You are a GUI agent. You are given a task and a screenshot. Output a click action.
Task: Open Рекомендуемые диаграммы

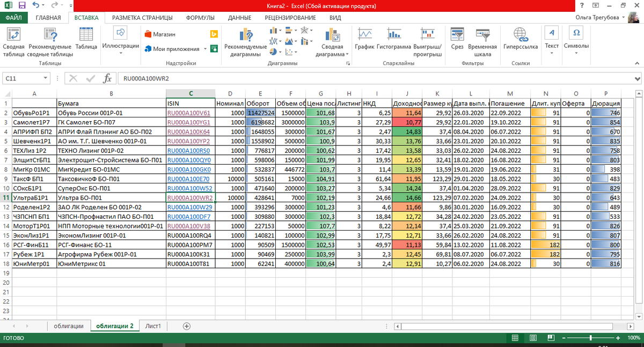(246, 42)
